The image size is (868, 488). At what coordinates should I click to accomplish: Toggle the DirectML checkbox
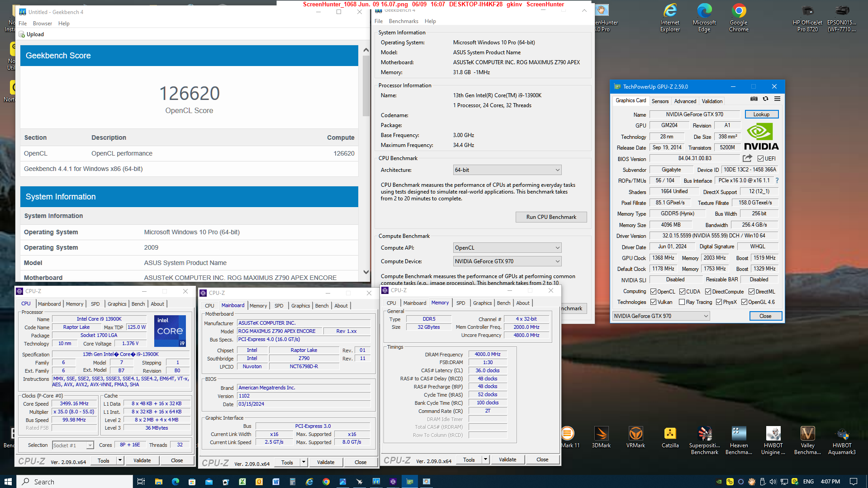[x=751, y=292]
